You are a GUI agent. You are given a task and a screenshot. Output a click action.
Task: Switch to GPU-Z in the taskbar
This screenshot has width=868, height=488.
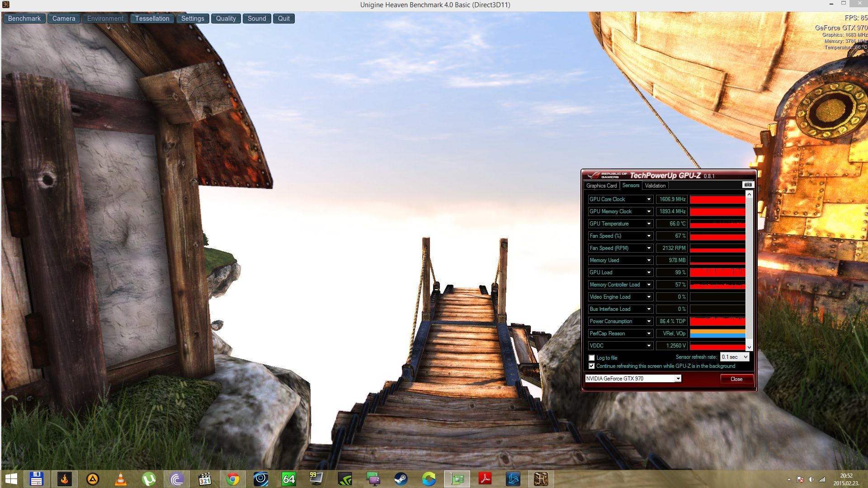pyautogui.click(x=457, y=479)
